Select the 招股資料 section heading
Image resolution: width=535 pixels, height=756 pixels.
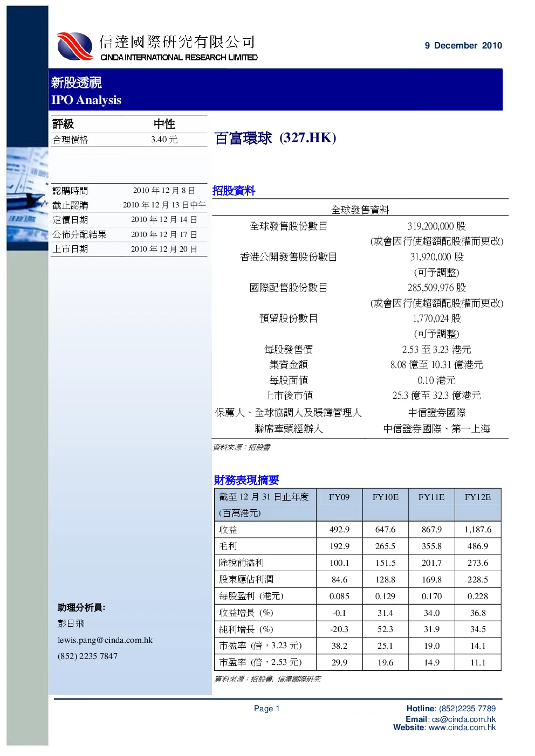pyautogui.click(x=234, y=191)
